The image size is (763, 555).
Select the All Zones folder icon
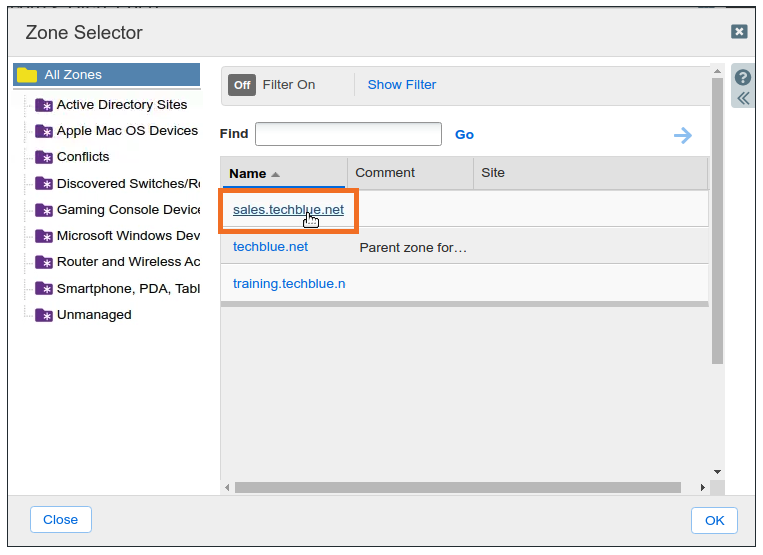(x=27, y=75)
